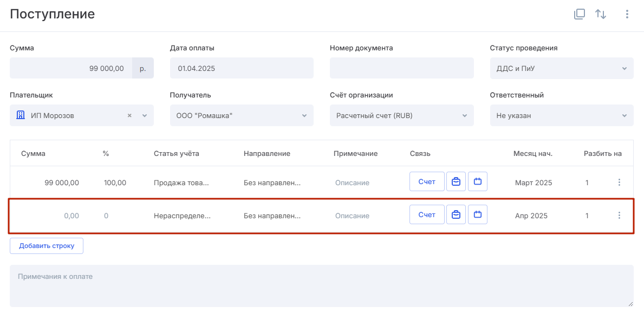Clear the ИП Морозов payer selection
This screenshot has height=313, width=644.
pyautogui.click(x=129, y=116)
